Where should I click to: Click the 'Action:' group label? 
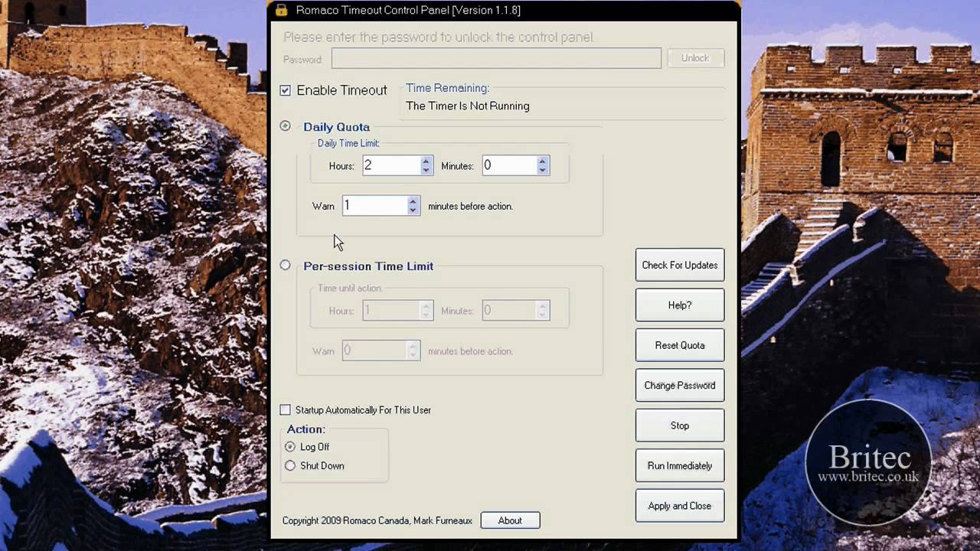click(x=306, y=429)
